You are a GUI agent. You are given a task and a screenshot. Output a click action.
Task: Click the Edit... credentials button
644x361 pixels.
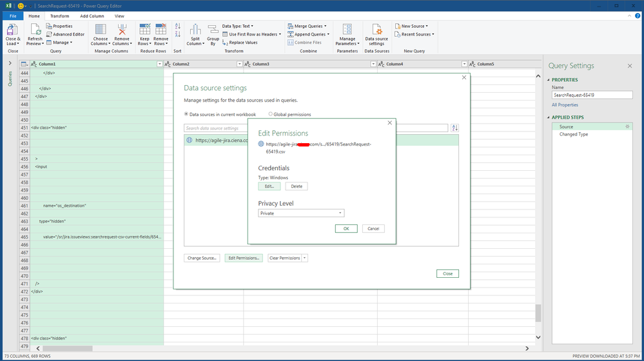tap(269, 186)
